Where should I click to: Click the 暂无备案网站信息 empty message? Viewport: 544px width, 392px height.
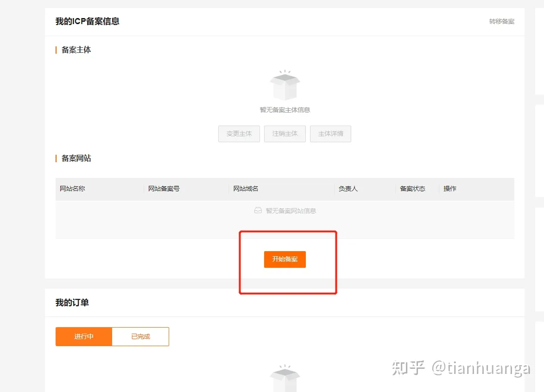tap(291, 211)
